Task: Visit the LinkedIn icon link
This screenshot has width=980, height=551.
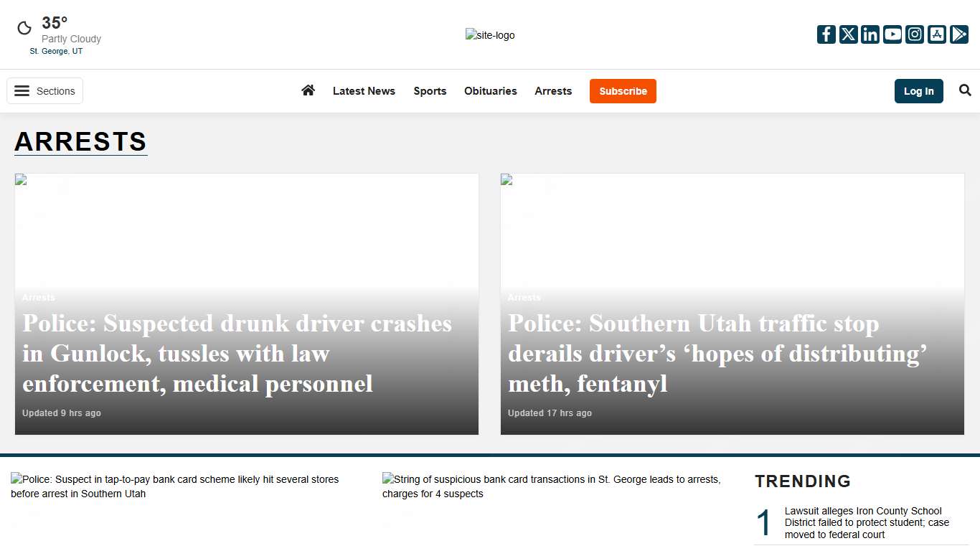Action: (x=870, y=34)
